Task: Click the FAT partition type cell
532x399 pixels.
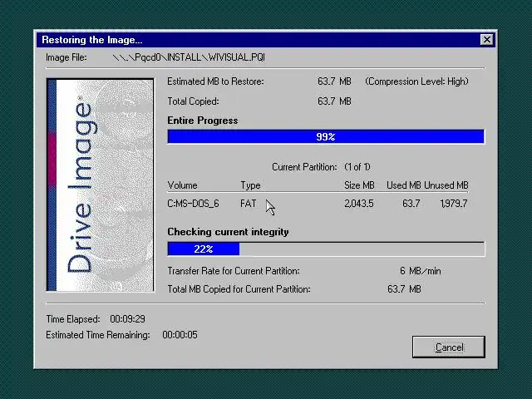Action: 249,204
